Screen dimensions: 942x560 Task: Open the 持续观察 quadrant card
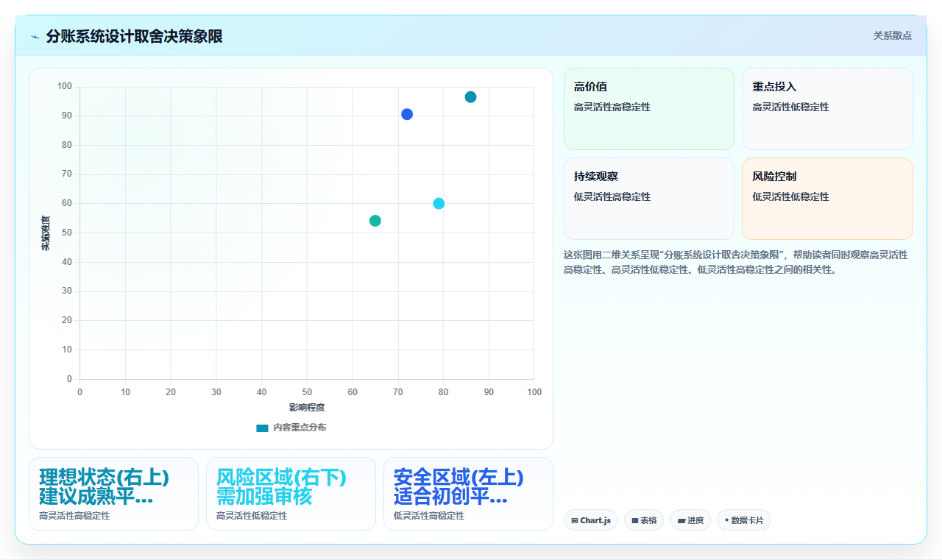click(x=649, y=199)
